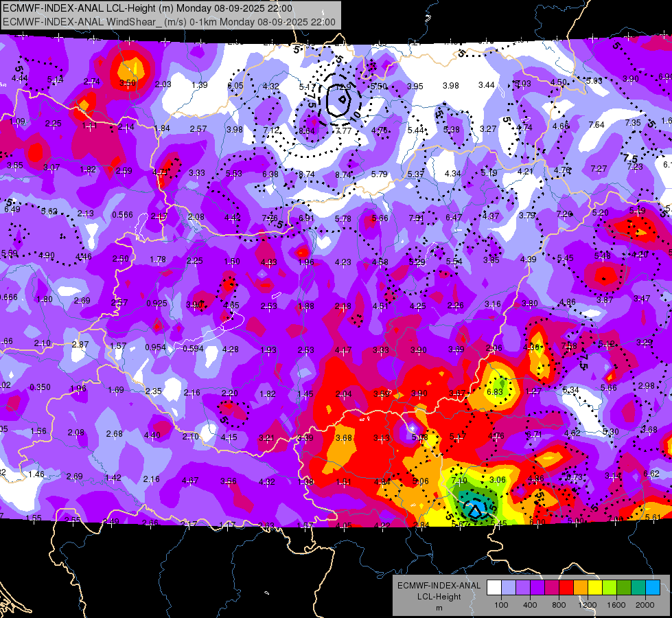Click the legend tick label 400

coord(530,605)
